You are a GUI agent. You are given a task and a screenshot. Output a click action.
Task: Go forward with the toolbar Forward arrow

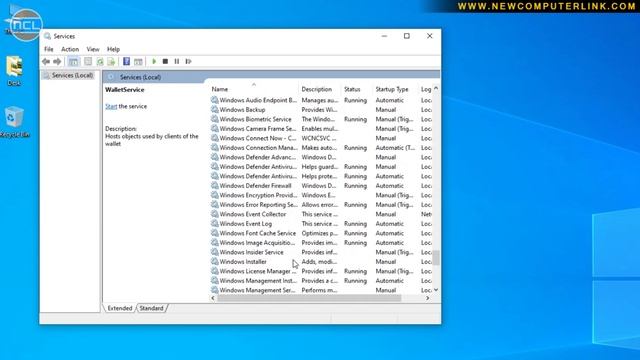point(57,62)
